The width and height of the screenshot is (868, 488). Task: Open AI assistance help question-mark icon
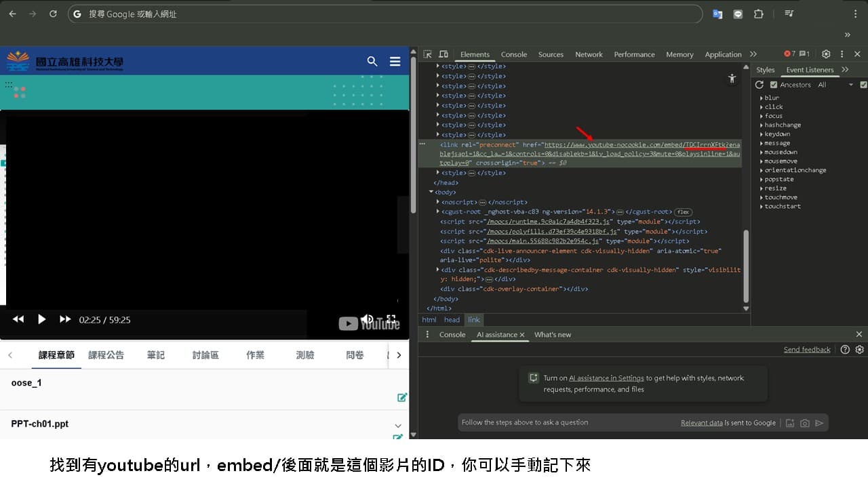click(x=845, y=350)
